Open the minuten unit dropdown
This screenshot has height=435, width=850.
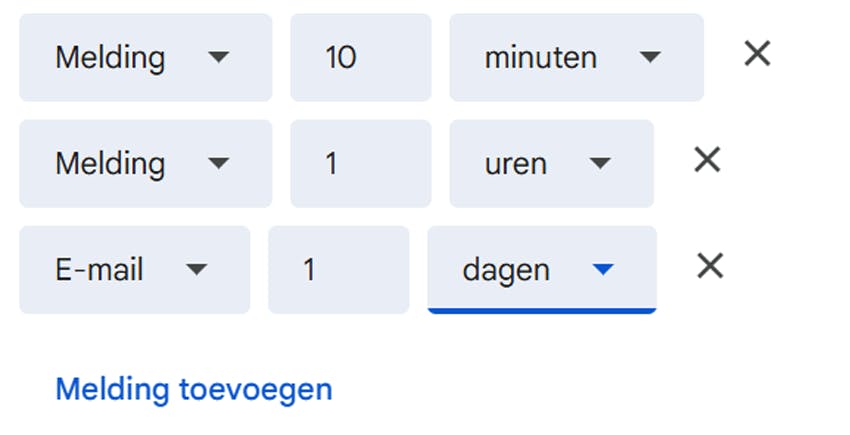(575, 57)
